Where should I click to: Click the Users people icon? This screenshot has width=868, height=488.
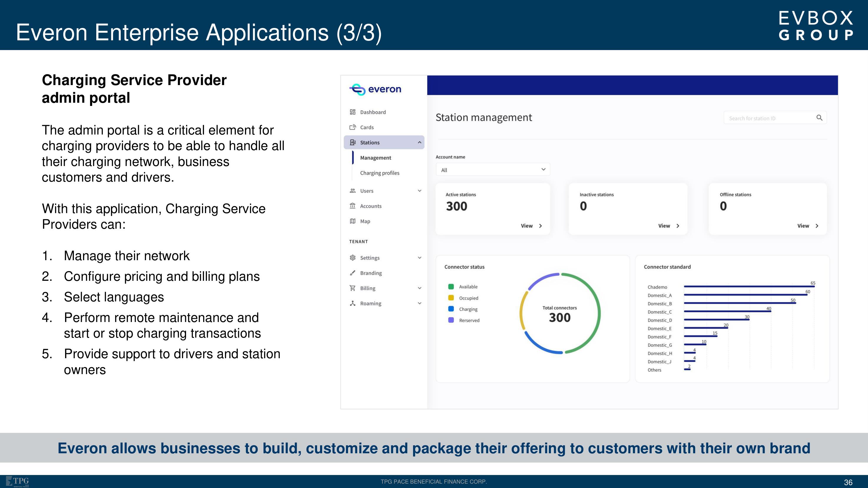tap(352, 191)
